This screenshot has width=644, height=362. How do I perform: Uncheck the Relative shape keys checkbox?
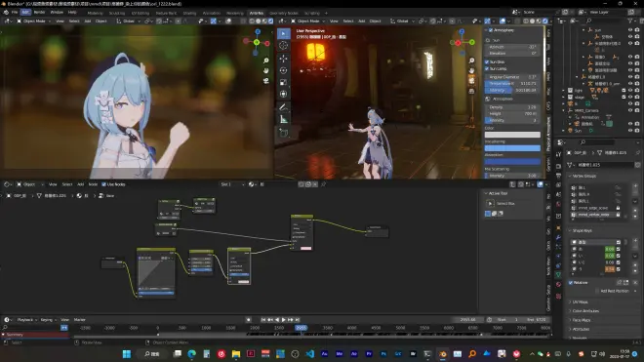pos(571,283)
